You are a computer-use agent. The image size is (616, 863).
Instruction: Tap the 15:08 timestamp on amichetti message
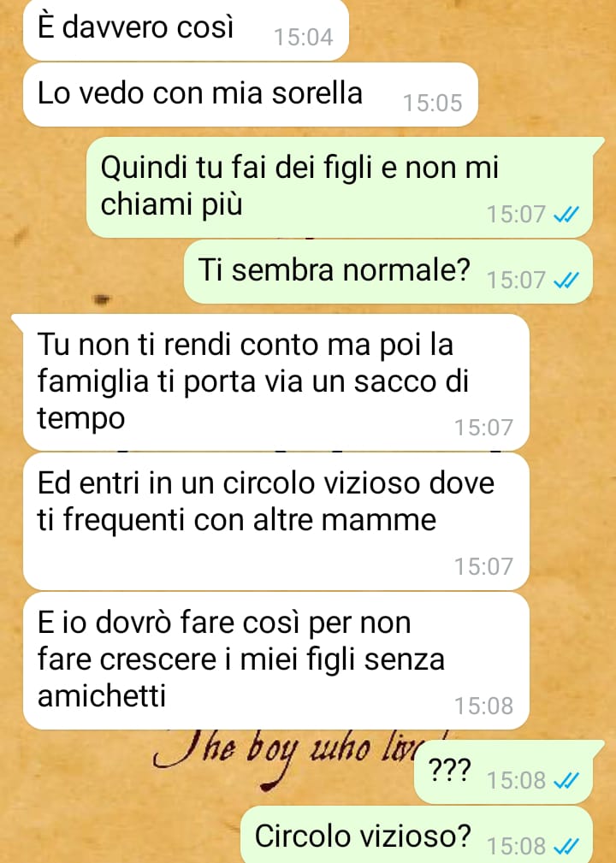pos(483,706)
